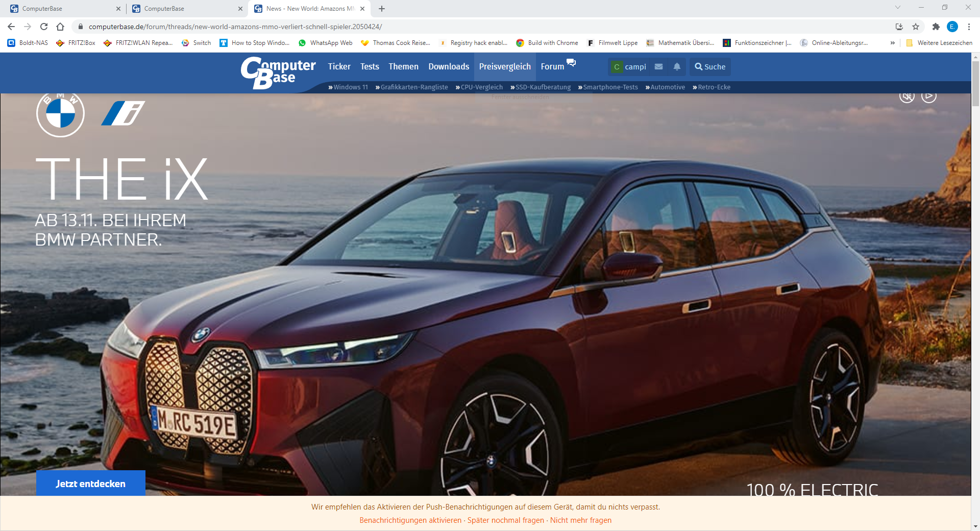The image size is (980, 531).
Task: Click the address bar URL
Action: click(x=235, y=27)
